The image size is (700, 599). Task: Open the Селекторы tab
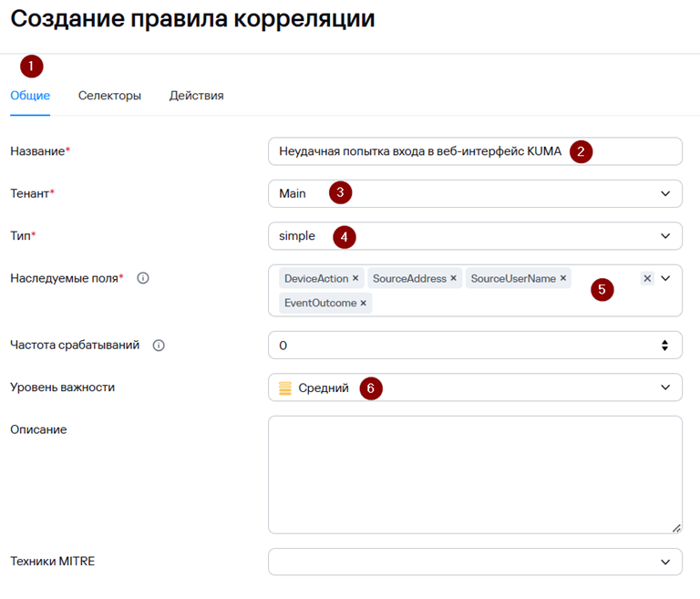(x=109, y=96)
